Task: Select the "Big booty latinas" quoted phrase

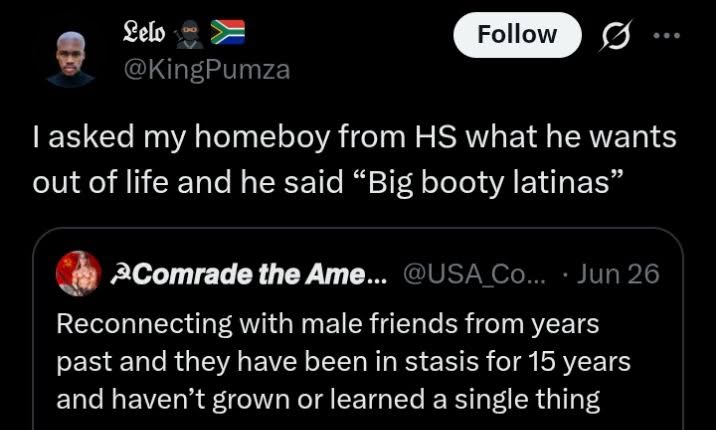Action: 489,182
